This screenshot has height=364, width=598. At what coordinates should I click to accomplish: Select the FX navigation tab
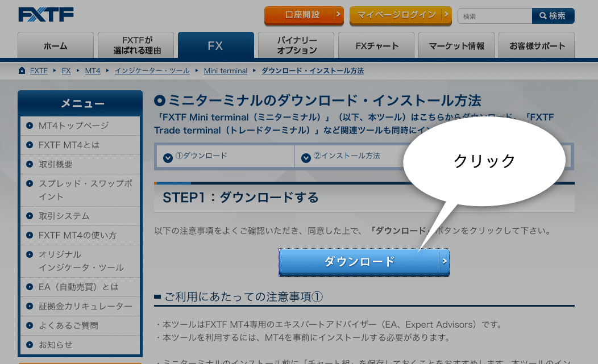216,45
